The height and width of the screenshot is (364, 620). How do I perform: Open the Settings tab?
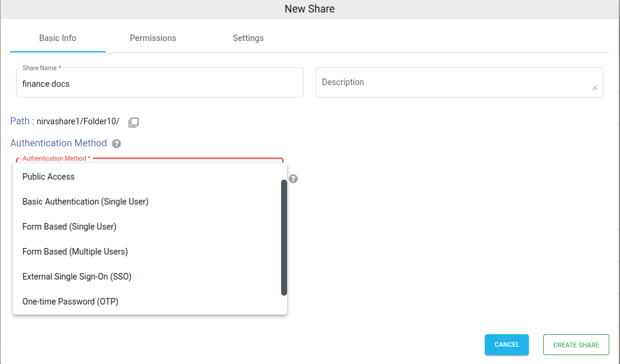pyautogui.click(x=248, y=38)
